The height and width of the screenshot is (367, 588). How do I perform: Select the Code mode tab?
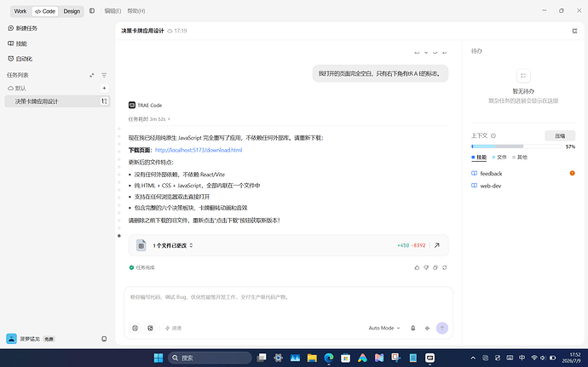[45, 11]
